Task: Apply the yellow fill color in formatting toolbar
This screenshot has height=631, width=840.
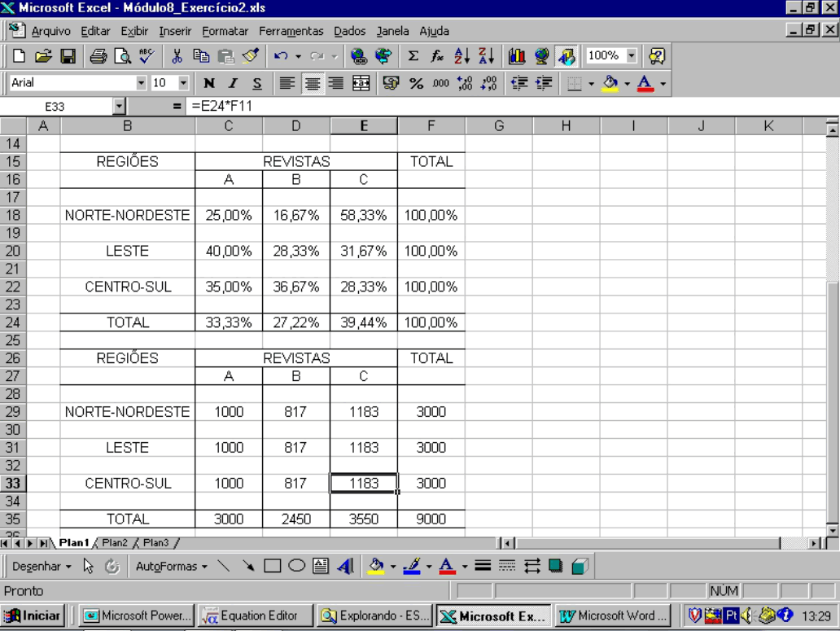Action: 610,83
